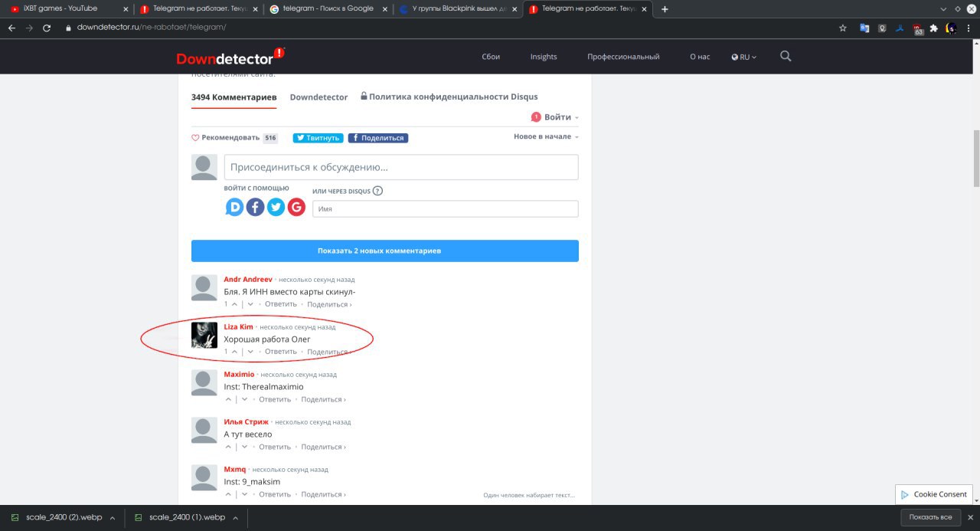Open Chrome three-dot menu
This screenshot has height=531, width=980.
(969, 28)
